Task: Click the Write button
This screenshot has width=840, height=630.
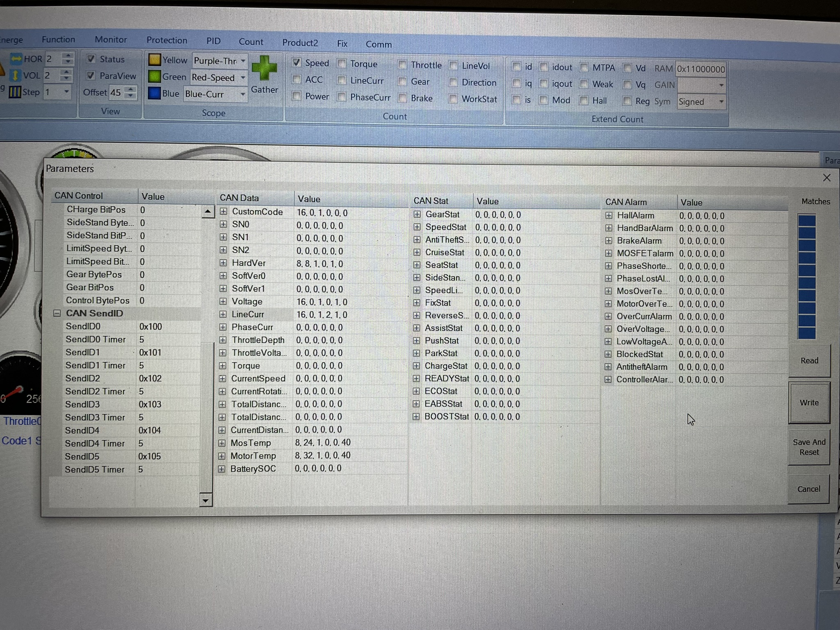Action: pos(809,403)
